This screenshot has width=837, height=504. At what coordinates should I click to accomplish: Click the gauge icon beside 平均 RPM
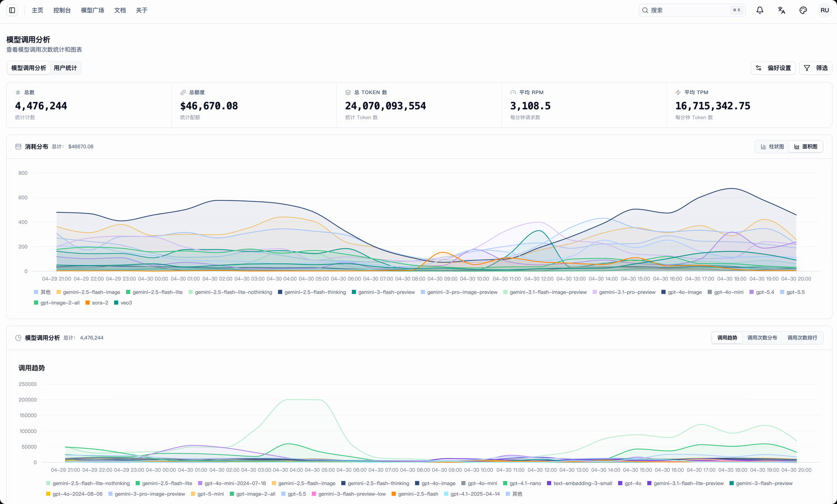click(x=513, y=92)
